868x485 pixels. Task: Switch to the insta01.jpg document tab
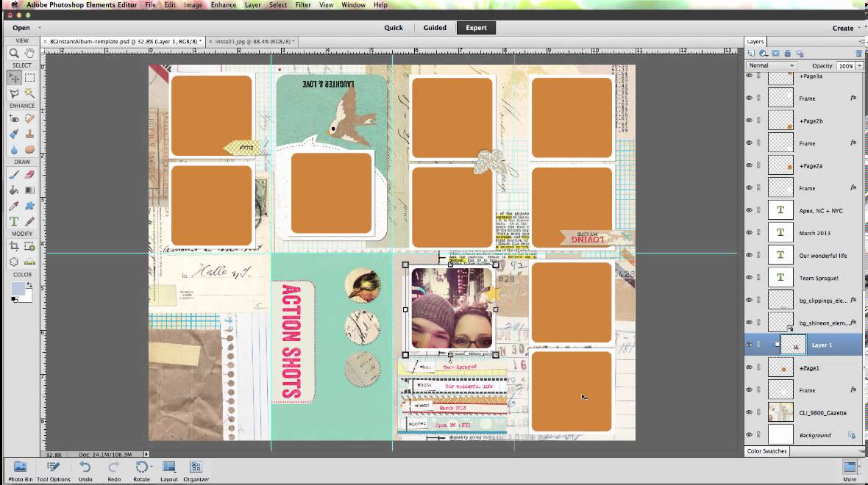tap(253, 41)
